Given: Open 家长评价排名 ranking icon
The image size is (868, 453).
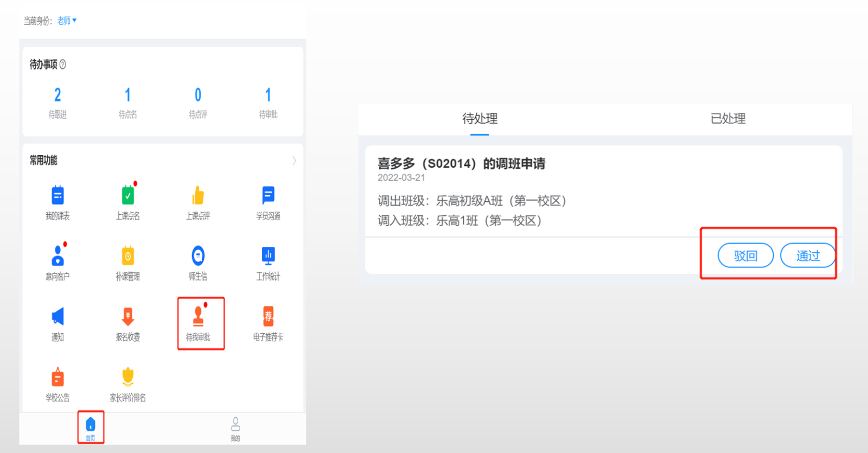Looking at the screenshot, I should pos(128,377).
